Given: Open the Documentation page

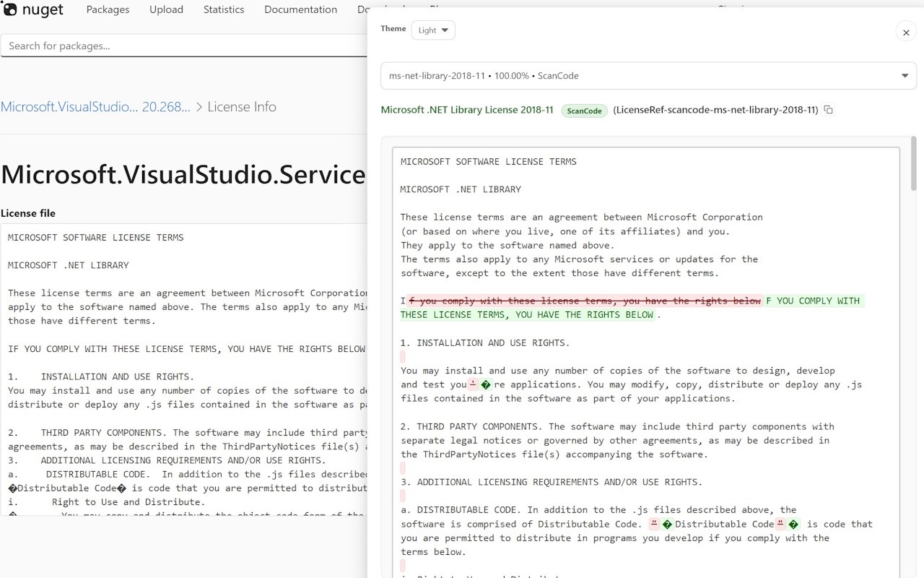Looking at the screenshot, I should pyautogui.click(x=300, y=9).
